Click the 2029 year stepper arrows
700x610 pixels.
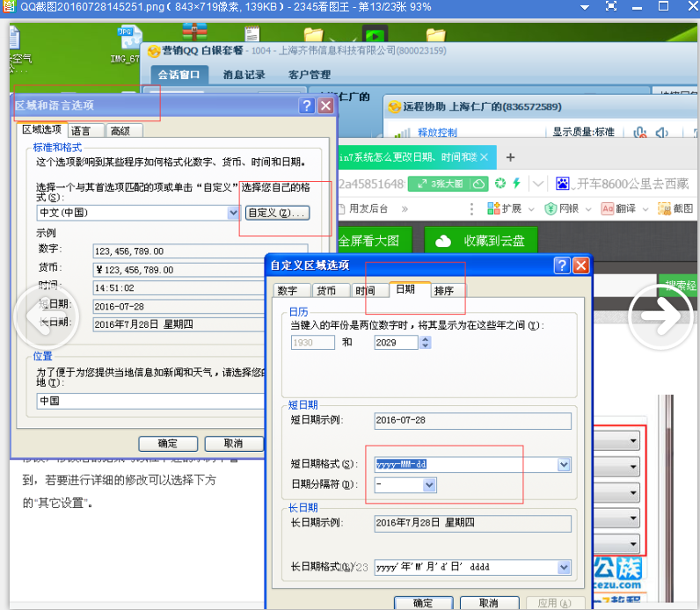point(426,342)
